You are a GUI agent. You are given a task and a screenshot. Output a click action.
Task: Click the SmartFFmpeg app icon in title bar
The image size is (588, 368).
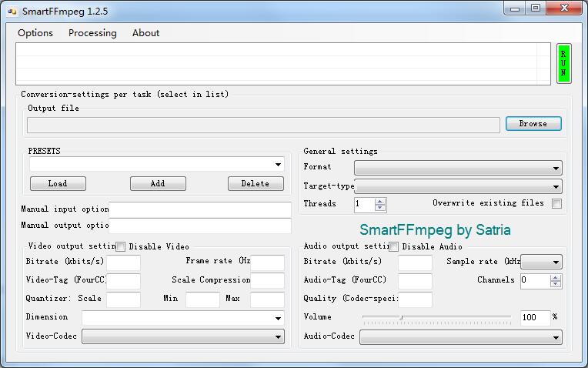(x=12, y=12)
